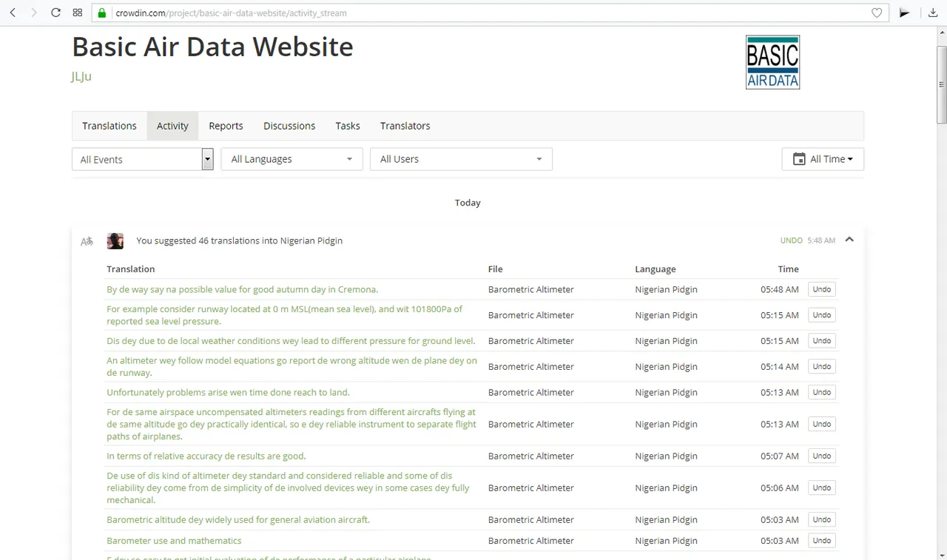This screenshot has width=947, height=560.
Task: Open the All Users dropdown
Action: click(x=461, y=159)
